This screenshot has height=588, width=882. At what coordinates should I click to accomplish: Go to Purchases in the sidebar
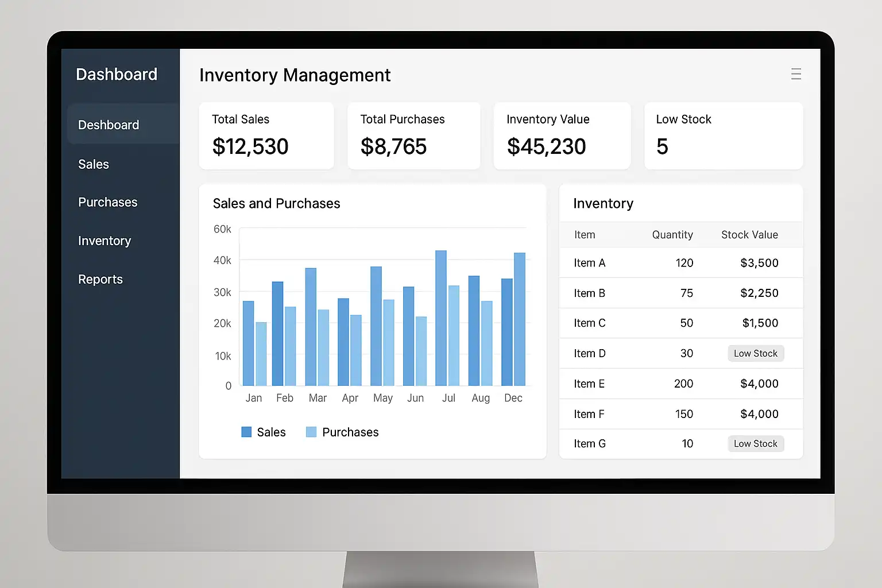click(x=108, y=202)
